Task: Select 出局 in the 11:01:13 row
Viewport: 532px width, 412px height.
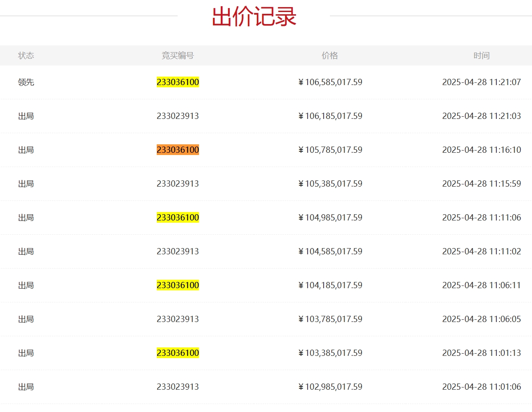Action: click(26, 353)
